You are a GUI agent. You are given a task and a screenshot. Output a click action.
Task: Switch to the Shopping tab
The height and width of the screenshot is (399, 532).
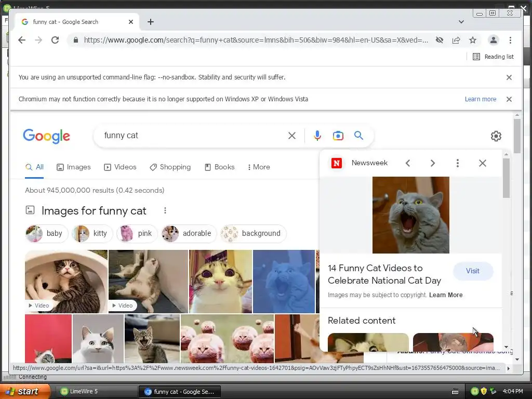170,167
